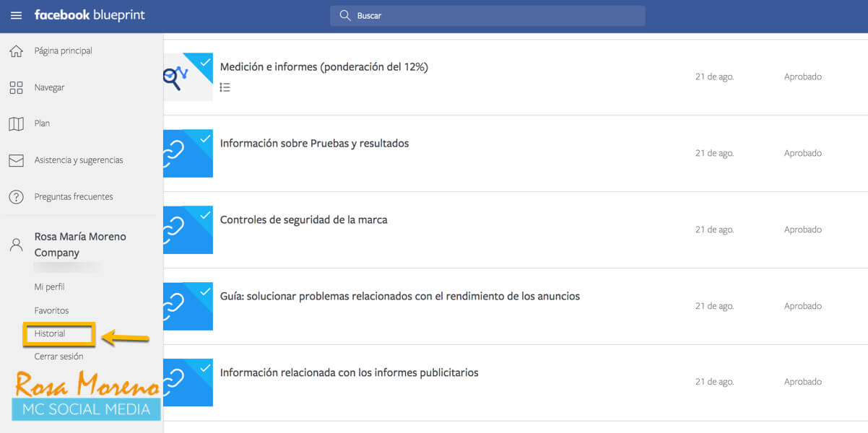
Task: Click the Preguntas frecuentes question mark icon
Action: [16, 196]
